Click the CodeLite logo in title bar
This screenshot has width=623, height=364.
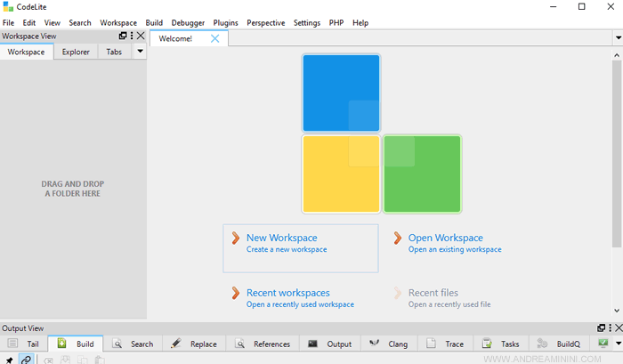9,7
